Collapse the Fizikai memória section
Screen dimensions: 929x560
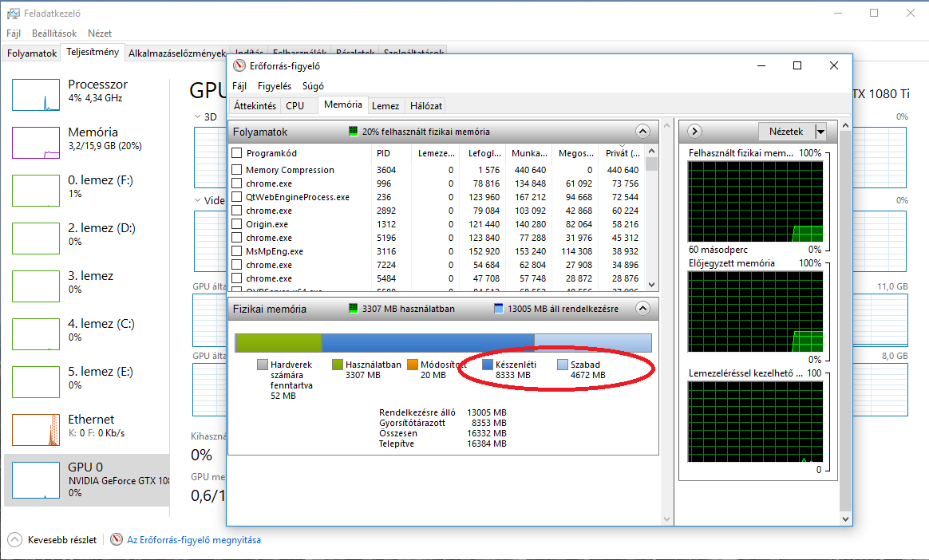point(642,309)
